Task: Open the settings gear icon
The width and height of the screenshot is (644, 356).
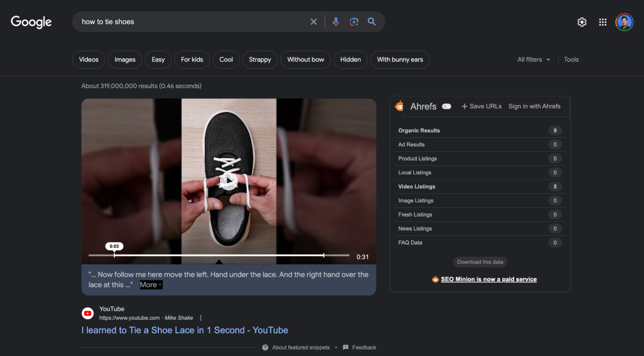Action: [x=582, y=22]
